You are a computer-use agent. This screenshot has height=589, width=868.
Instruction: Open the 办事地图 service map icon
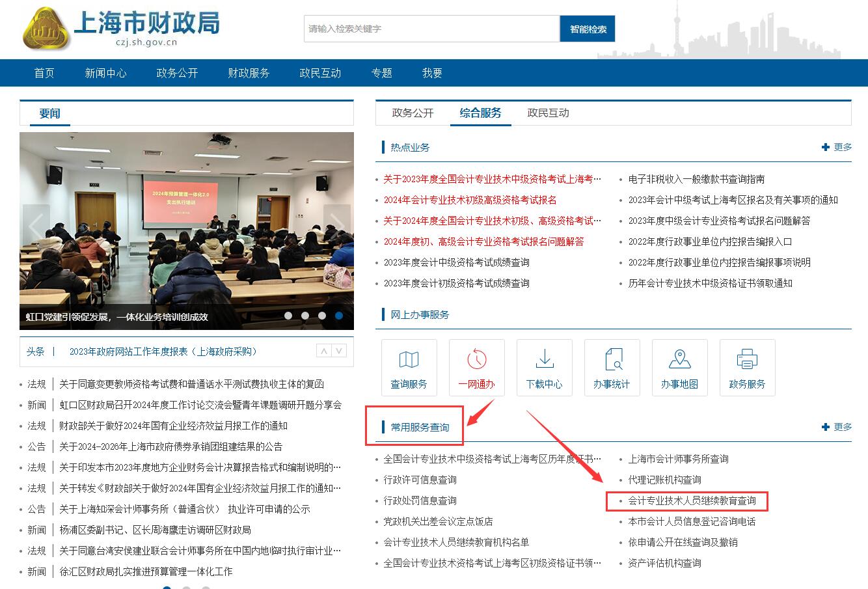(679, 367)
